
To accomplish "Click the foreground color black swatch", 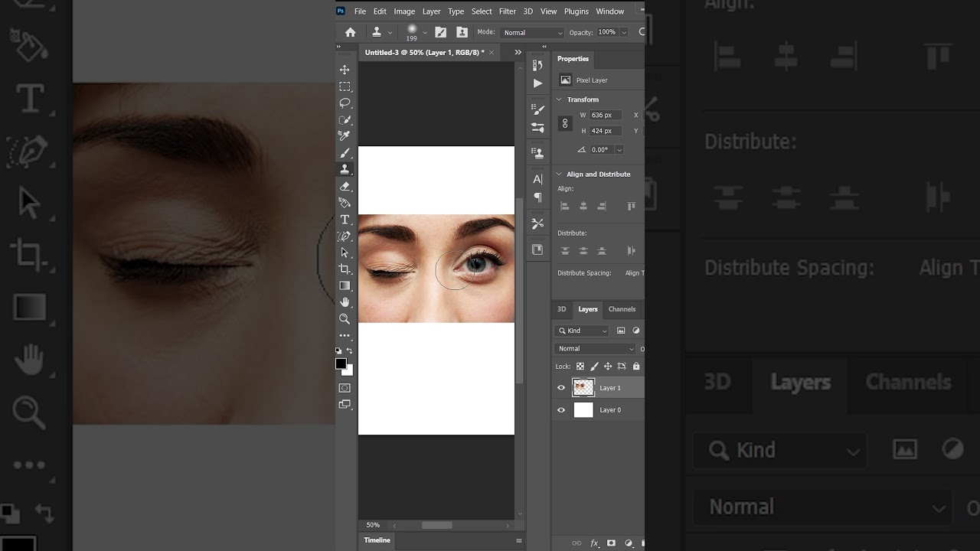I will (x=341, y=364).
